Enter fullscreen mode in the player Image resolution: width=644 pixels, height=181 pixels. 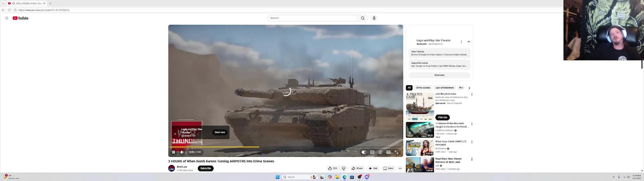coord(396,152)
